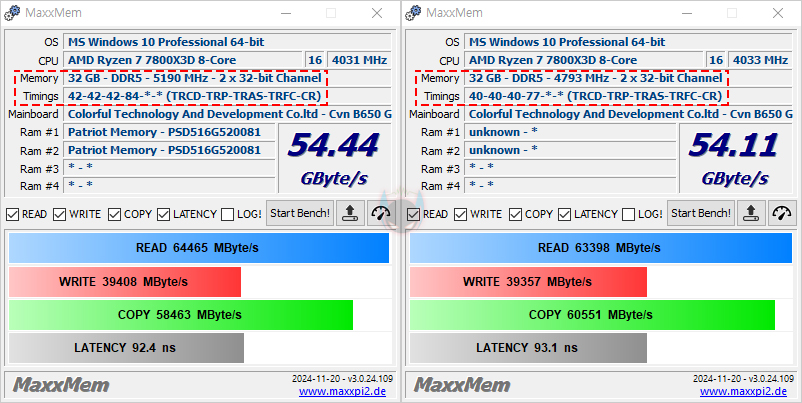Enable LOG! checkbox in right MaxxMem window
This screenshot has height=403, width=802.
click(x=629, y=214)
